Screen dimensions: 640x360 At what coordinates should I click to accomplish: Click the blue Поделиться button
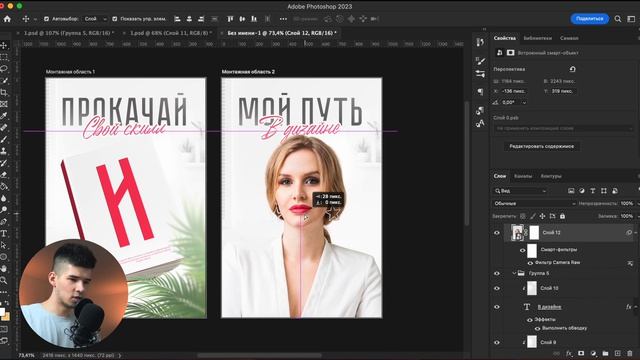pos(589,19)
